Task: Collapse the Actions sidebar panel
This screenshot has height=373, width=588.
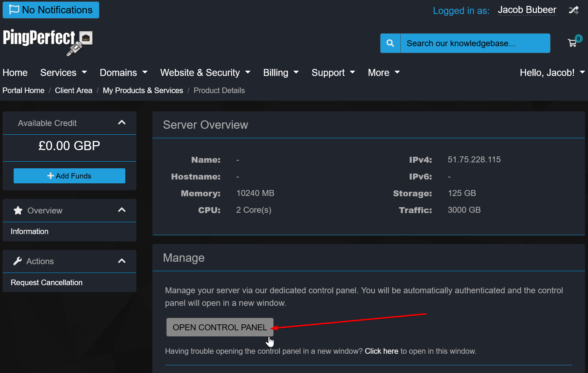Action: (x=121, y=261)
